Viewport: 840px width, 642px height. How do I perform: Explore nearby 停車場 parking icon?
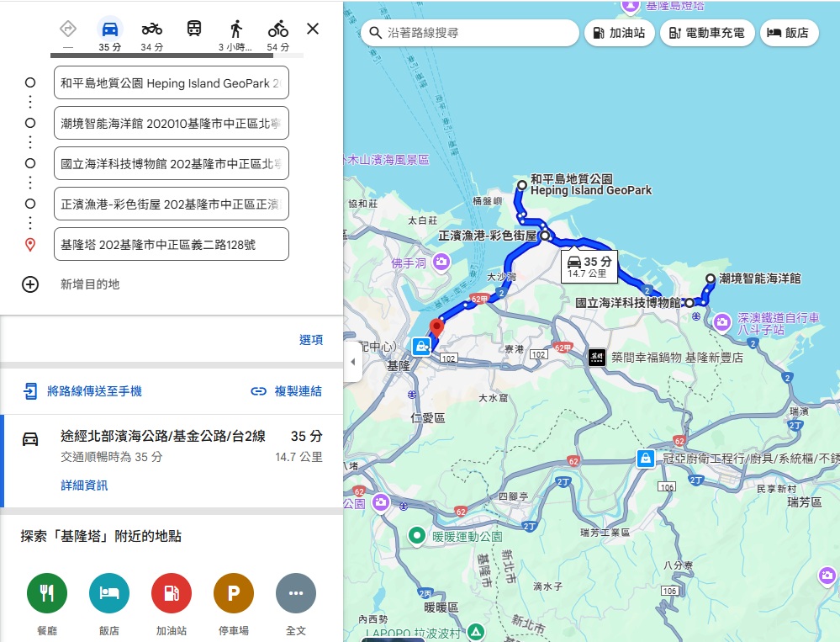234,592
